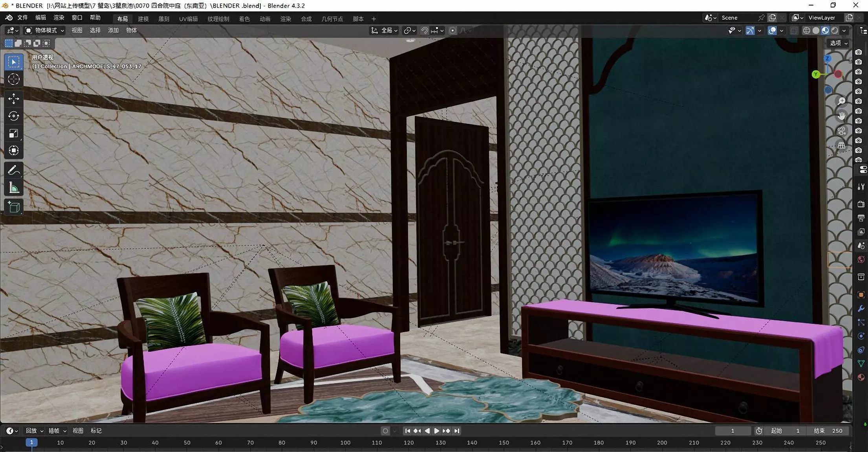This screenshot has width=868, height=452.
Task: Select the Measure tool
Action: [14, 187]
